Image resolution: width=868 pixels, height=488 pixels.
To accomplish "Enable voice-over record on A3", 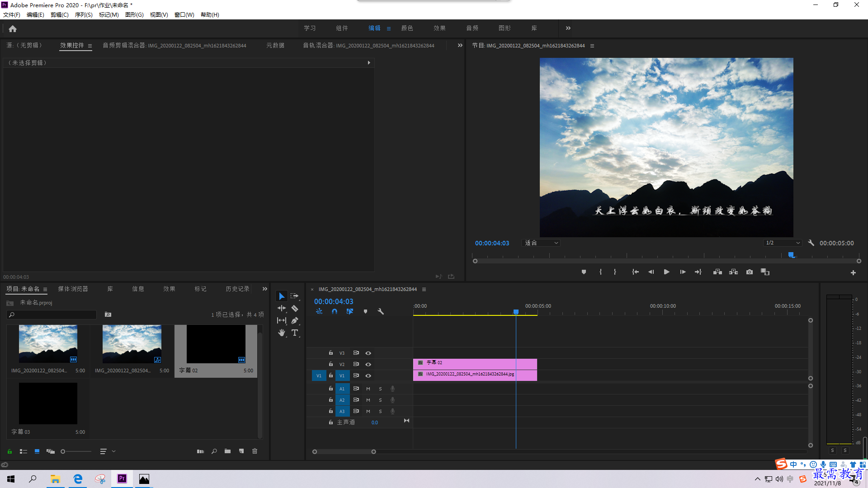I will pyautogui.click(x=392, y=411).
